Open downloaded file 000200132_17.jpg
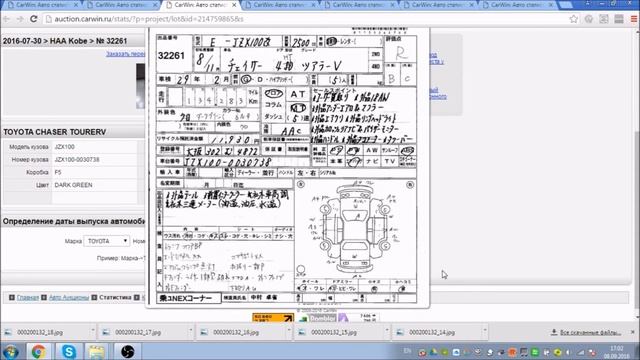 click(x=138, y=332)
